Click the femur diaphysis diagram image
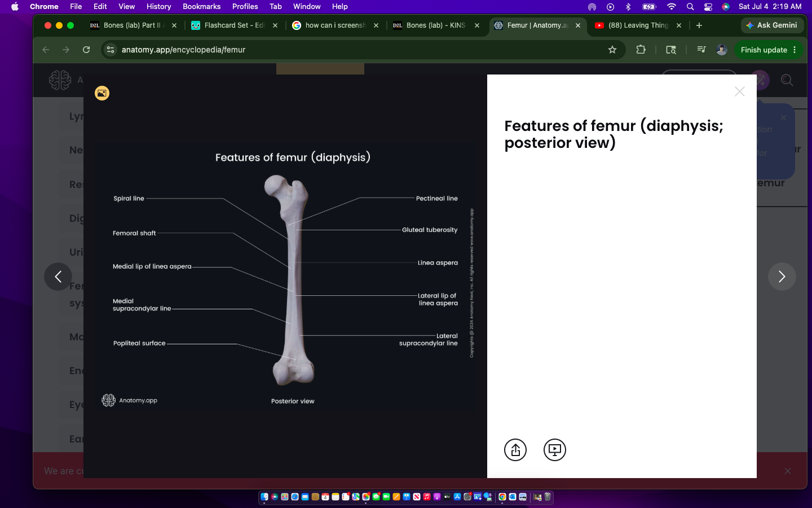Screen dimensions: 812x508 coord(285,276)
